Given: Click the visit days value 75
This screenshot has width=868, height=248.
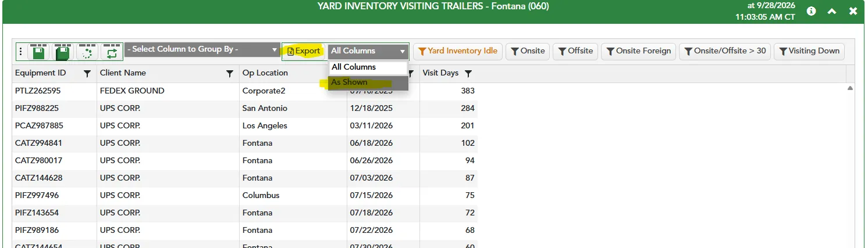Looking at the screenshot, I should [470, 196].
